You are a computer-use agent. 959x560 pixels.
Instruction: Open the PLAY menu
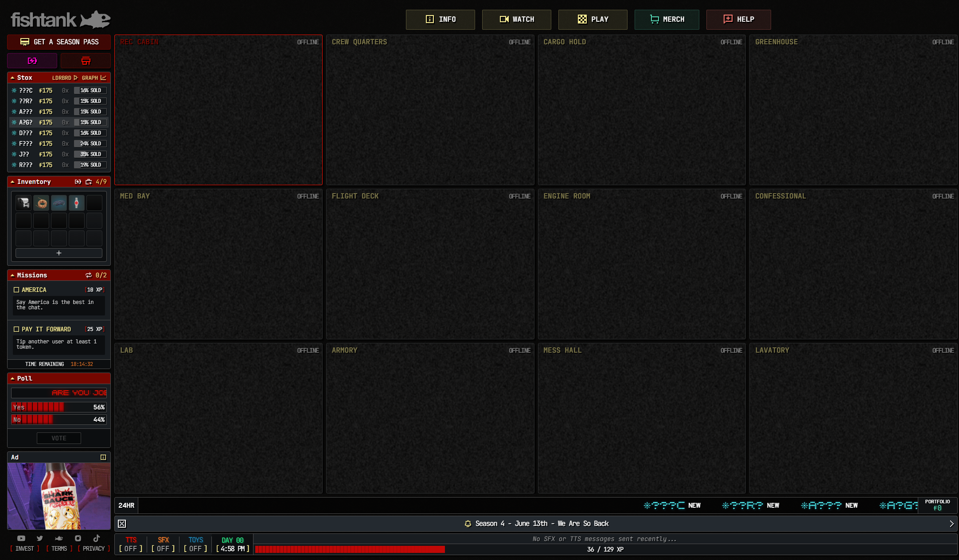(593, 19)
